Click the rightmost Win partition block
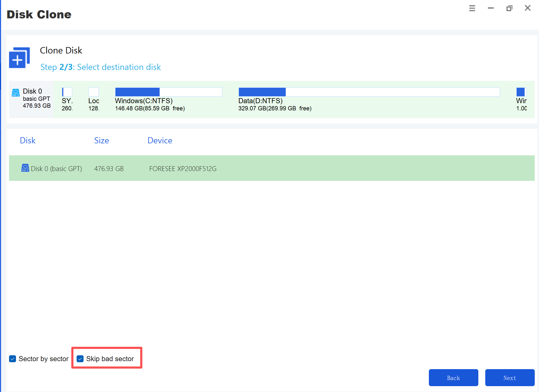539x392 pixels. [x=521, y=92]
